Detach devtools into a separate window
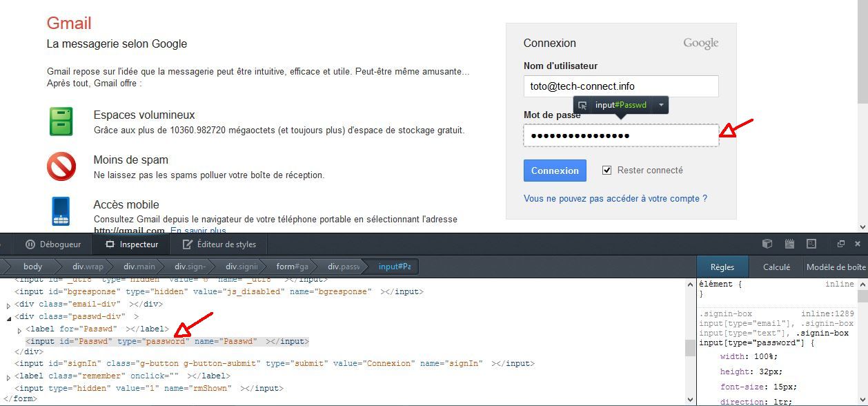Screen dimensions: 868x406 841,244
